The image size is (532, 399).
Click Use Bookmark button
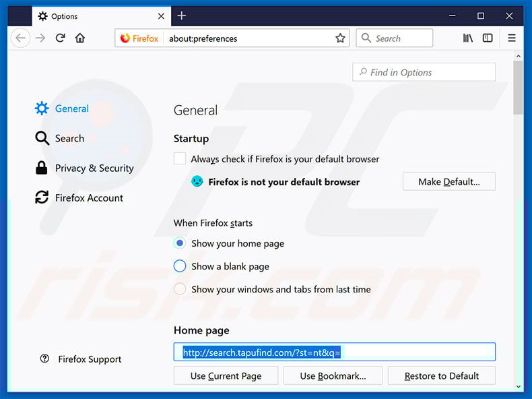point(333,375)
